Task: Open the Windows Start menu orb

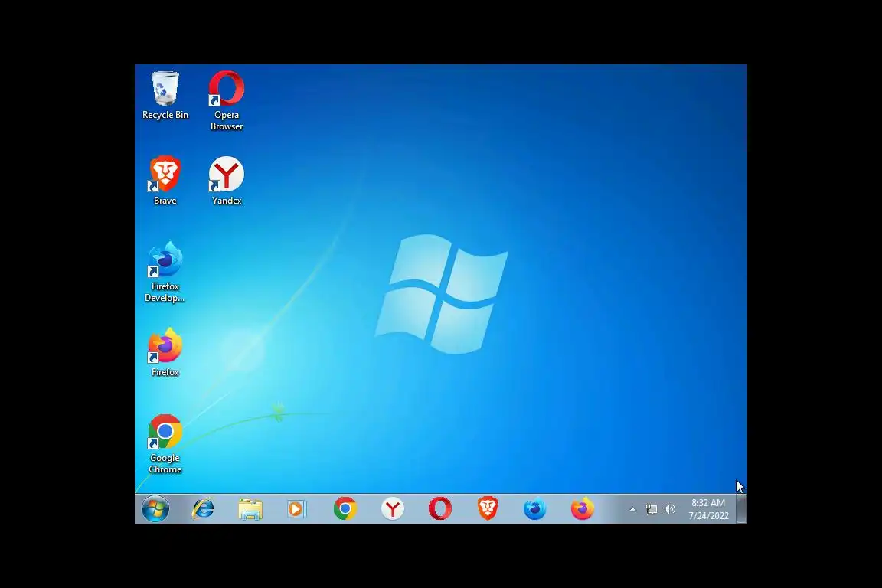Action: point(155,509)
